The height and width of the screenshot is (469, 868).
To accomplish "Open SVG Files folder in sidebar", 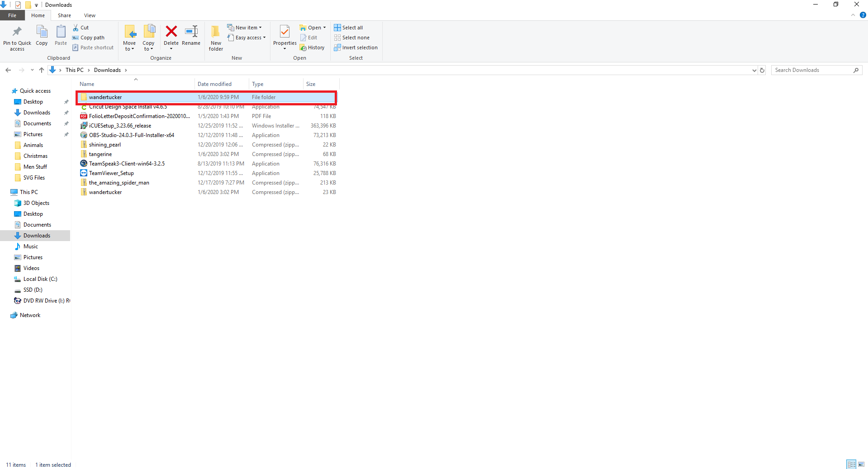I will (34, 178).
